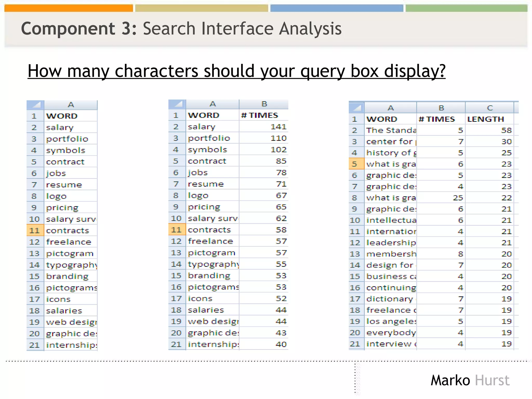Click the value 85 next to contract
Viewport: 532px width, 399px height.
(264, 161)
